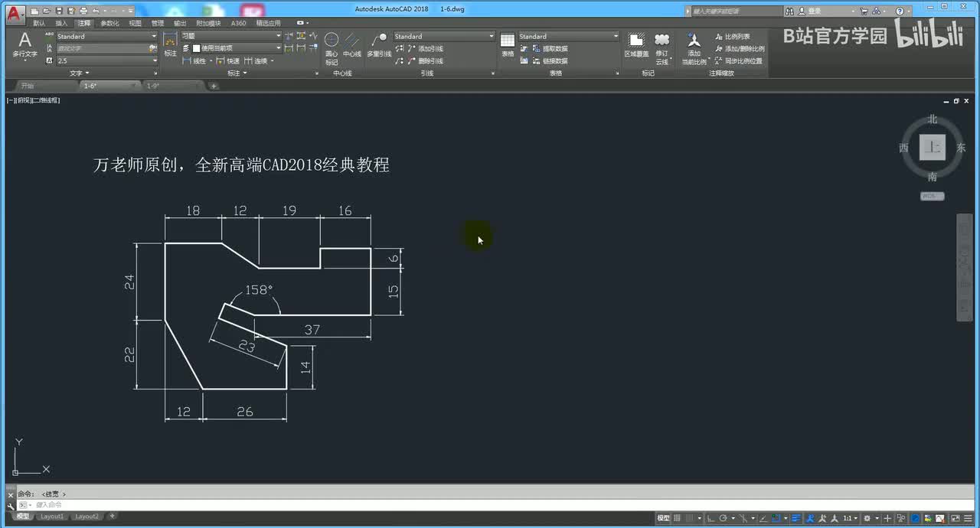The height and width of the screenshot is (528, 980).
Task: Toggle lineweight display in status bar
Action: pos(796,518)
